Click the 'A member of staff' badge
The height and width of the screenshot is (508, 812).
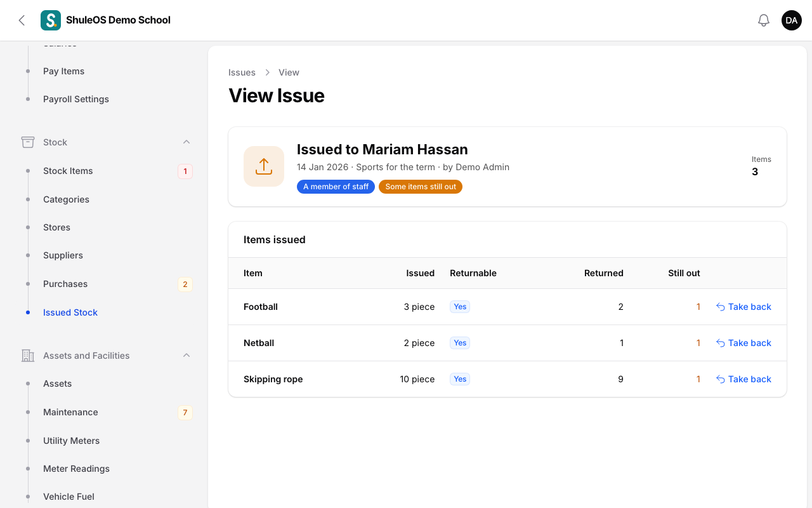tap(336, 187)
